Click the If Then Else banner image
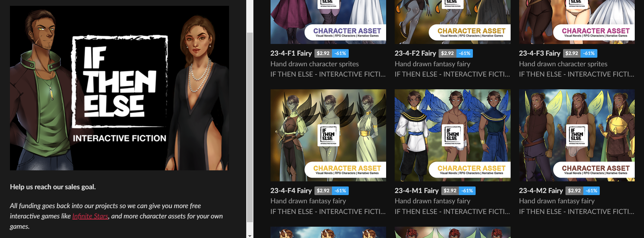 [x=119, y=88]
